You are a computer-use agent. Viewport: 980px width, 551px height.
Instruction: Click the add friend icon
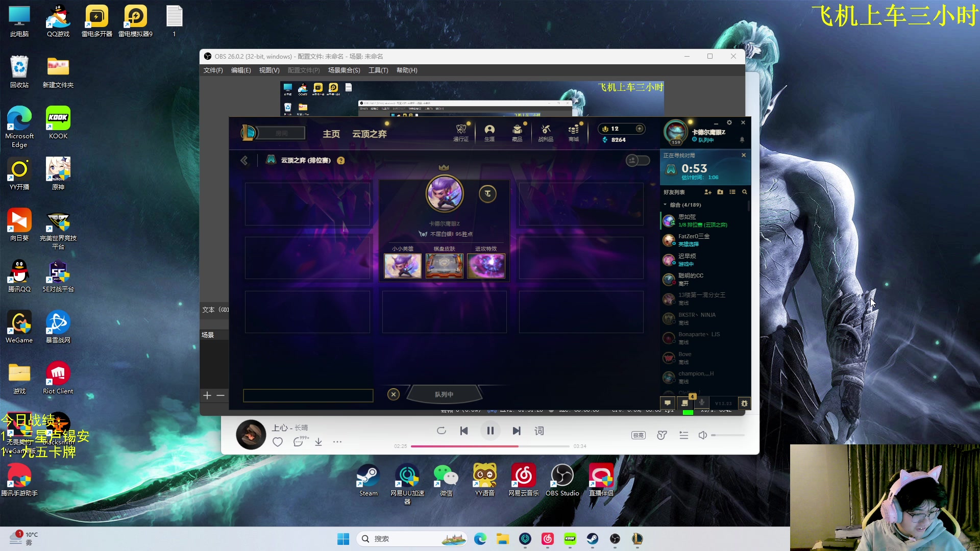pyautogui.click(x=707, y=192)
